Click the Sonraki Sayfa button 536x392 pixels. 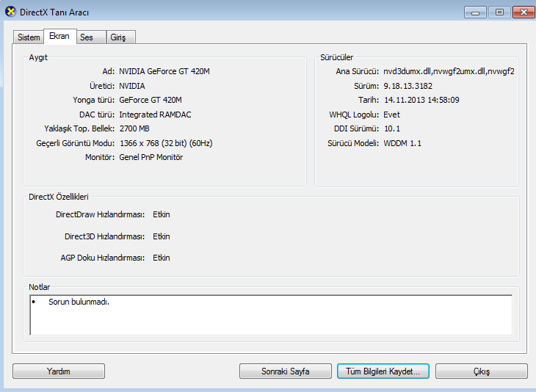[286, 371]
